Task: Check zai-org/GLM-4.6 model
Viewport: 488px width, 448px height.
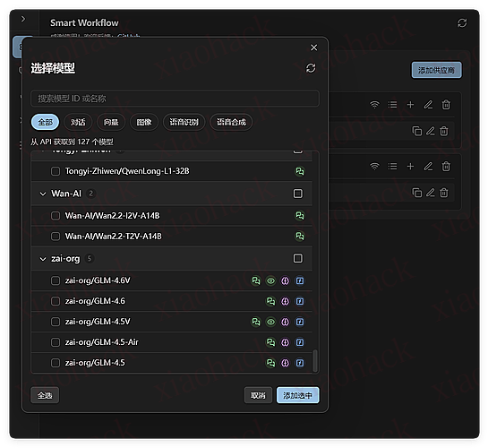Action: click(56, 301)
